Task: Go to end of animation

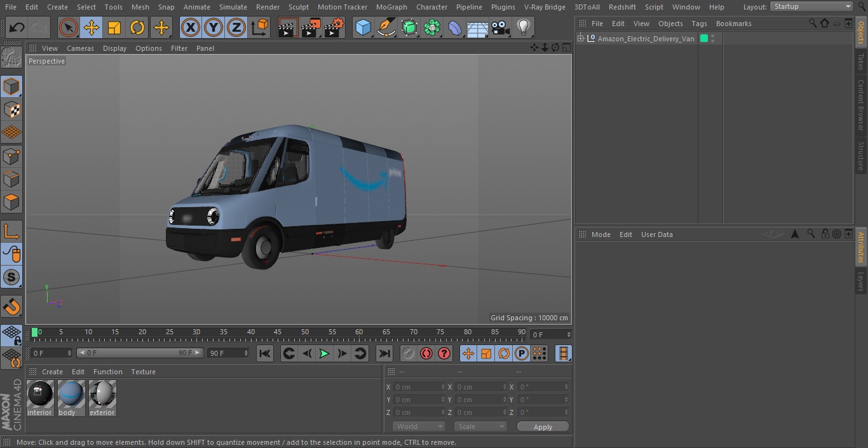Action: (x=384, y=353)
